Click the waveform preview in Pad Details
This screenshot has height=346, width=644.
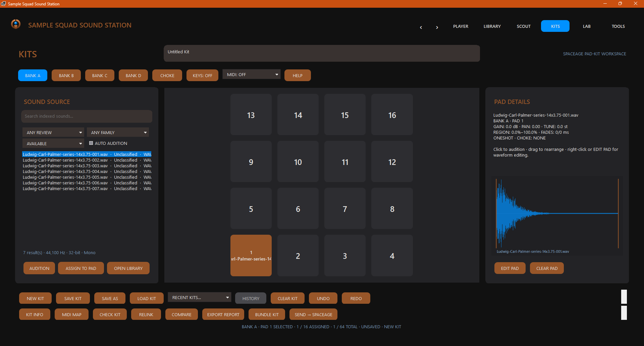(557, 216)
